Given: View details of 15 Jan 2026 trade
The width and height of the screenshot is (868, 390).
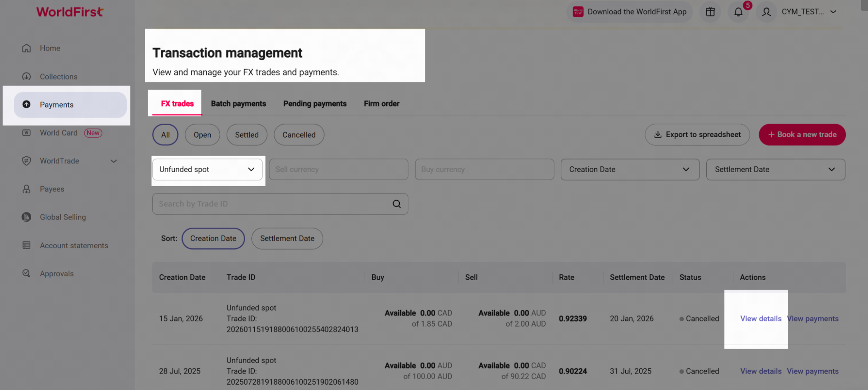Looking at the screenshot, I should tap(760, 319).
